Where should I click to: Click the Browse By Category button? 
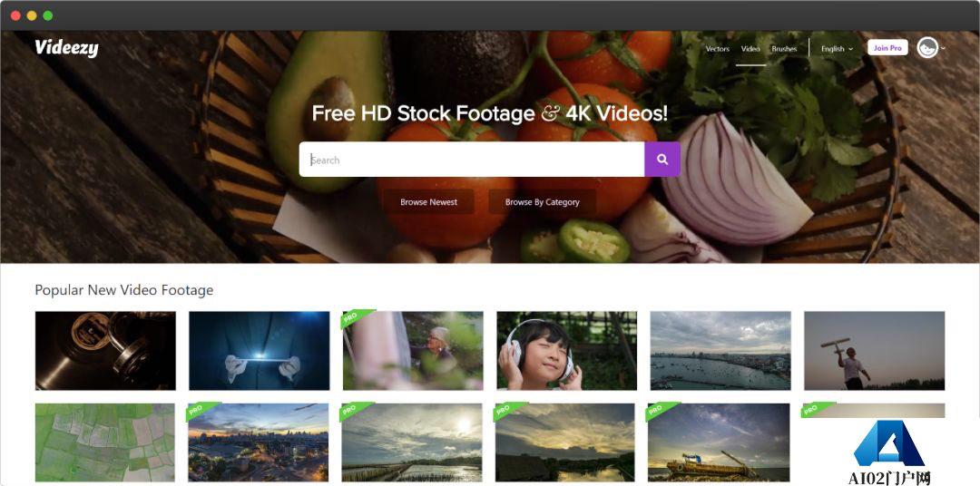tap(543, 202)
